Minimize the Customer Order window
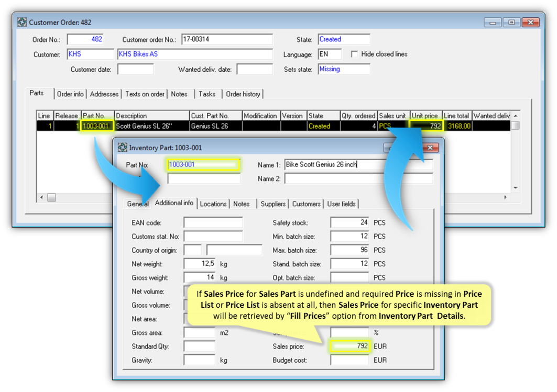The width and height of the screenshot is (557, 392). 493,23
